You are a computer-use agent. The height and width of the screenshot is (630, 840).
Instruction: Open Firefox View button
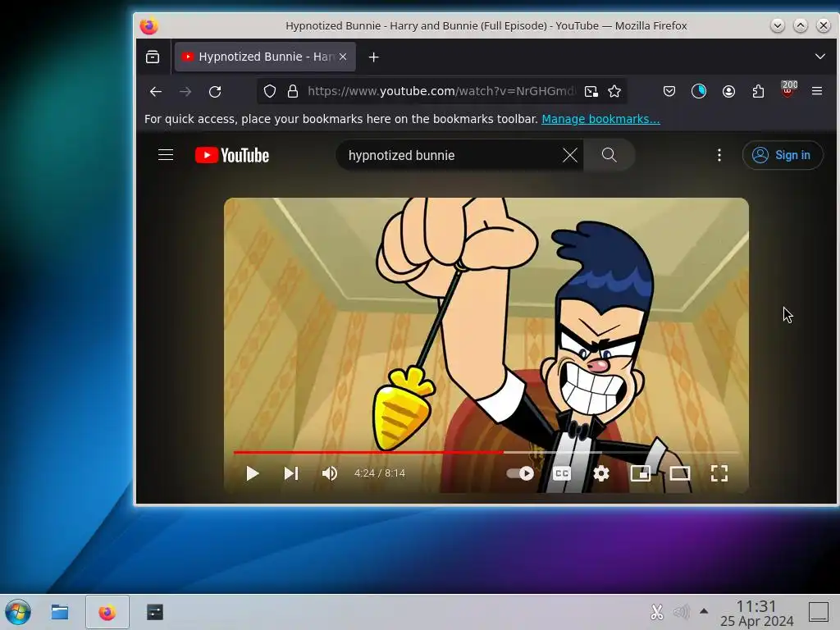pos(153,57)
